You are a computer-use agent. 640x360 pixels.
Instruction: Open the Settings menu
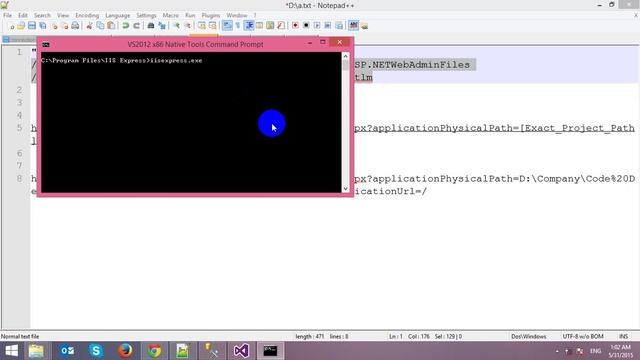(x=146, y=16)
